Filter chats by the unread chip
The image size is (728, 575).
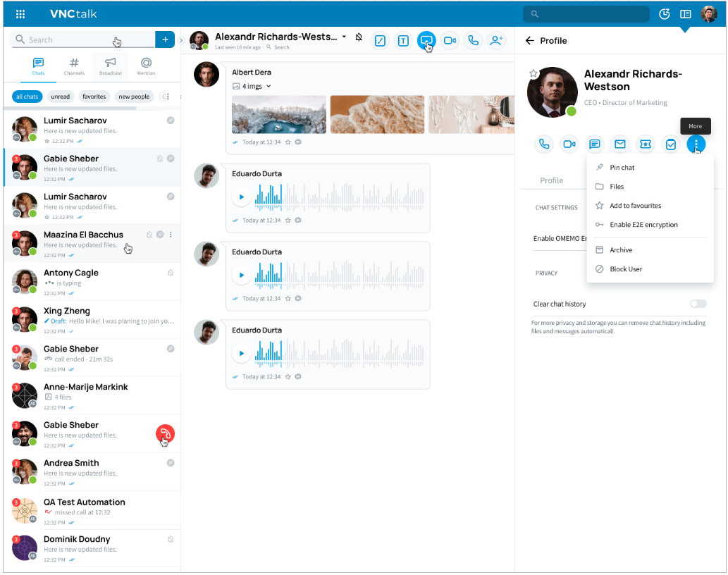[x=60, y=97]
